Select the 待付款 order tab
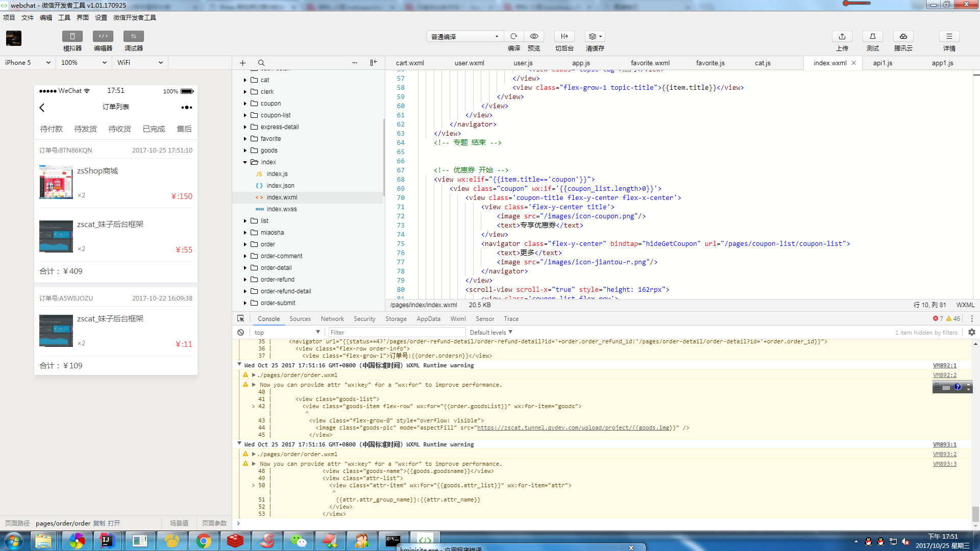This screenshot has height=551, width=980. tap(51, 129)
